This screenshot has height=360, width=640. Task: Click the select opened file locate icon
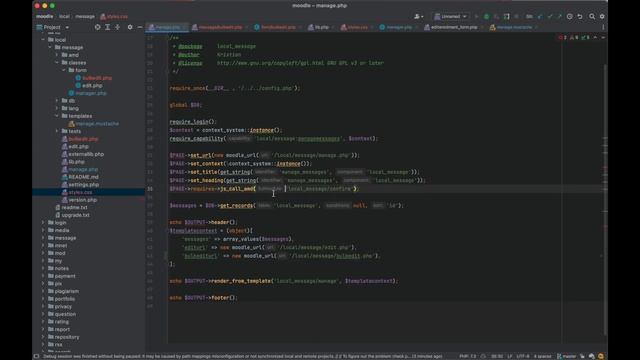[x=97, y=27]
